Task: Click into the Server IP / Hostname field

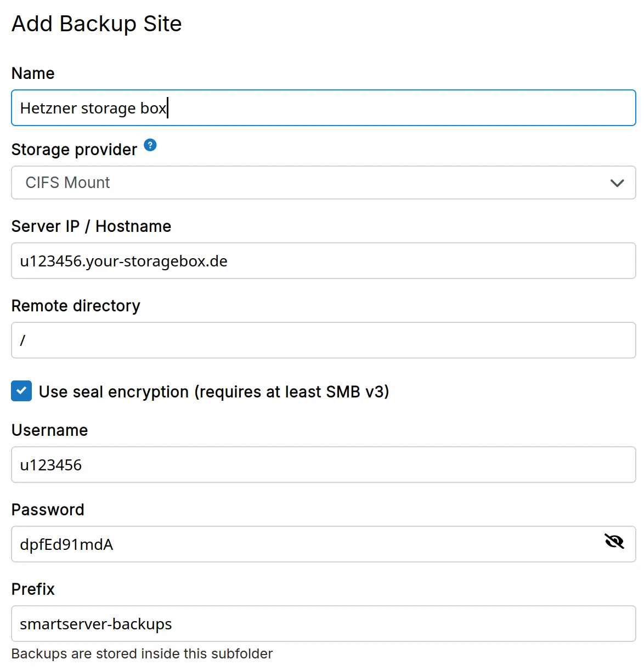Action: [323, 261]
